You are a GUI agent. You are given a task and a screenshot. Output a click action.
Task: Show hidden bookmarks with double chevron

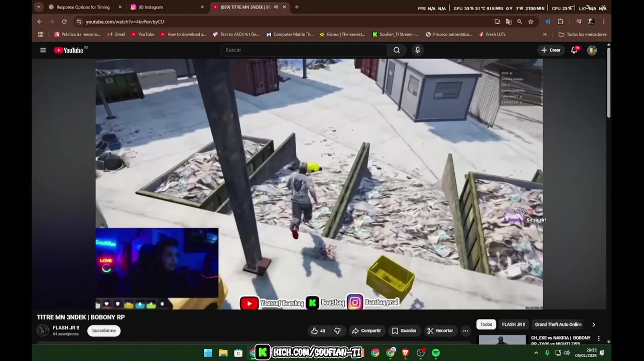pyautogui.click(x=545, y=35)
